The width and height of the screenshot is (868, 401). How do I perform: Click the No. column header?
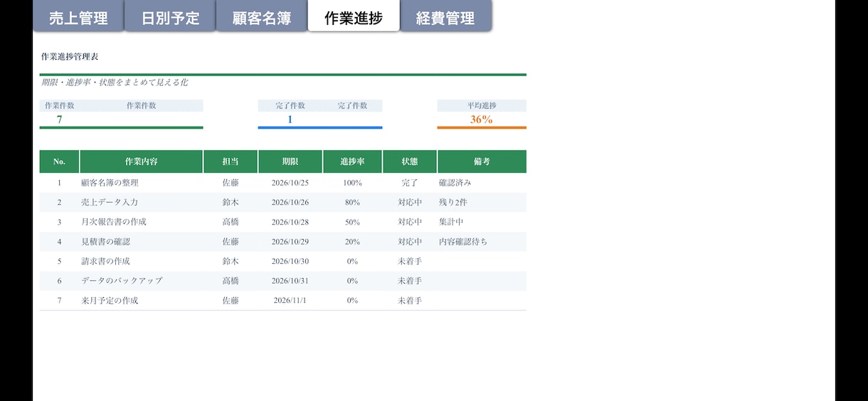click(x=60, y=161)
